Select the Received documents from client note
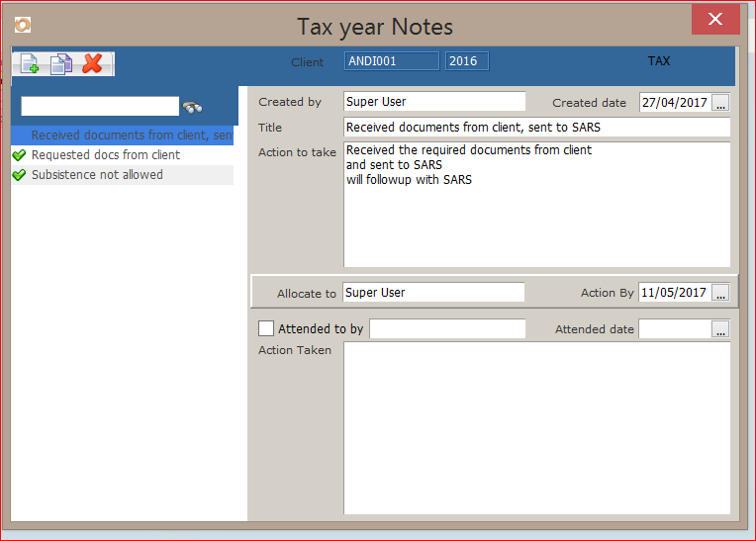This screenshot has height=541, width=756. [131, 135]
